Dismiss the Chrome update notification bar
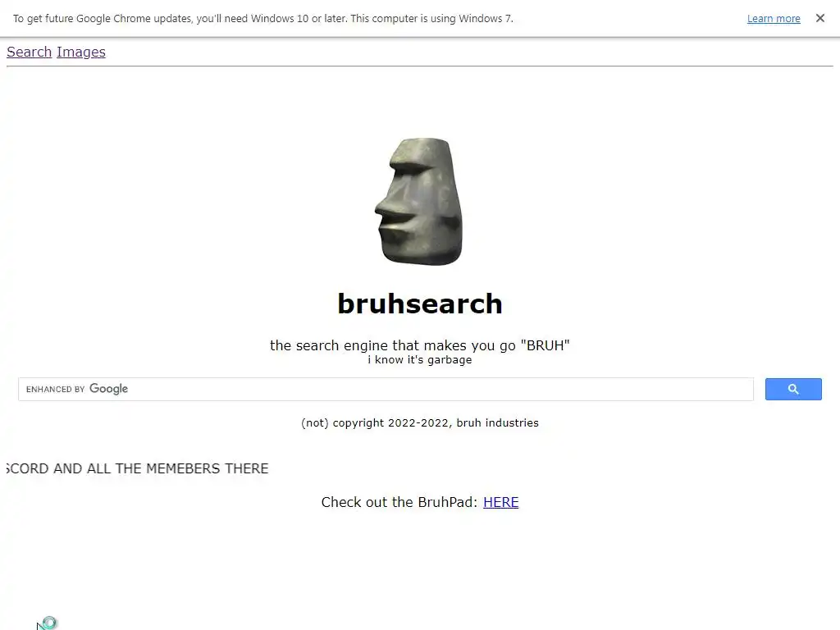The width and height of the screenshot is (840, 630). (819, 18)
